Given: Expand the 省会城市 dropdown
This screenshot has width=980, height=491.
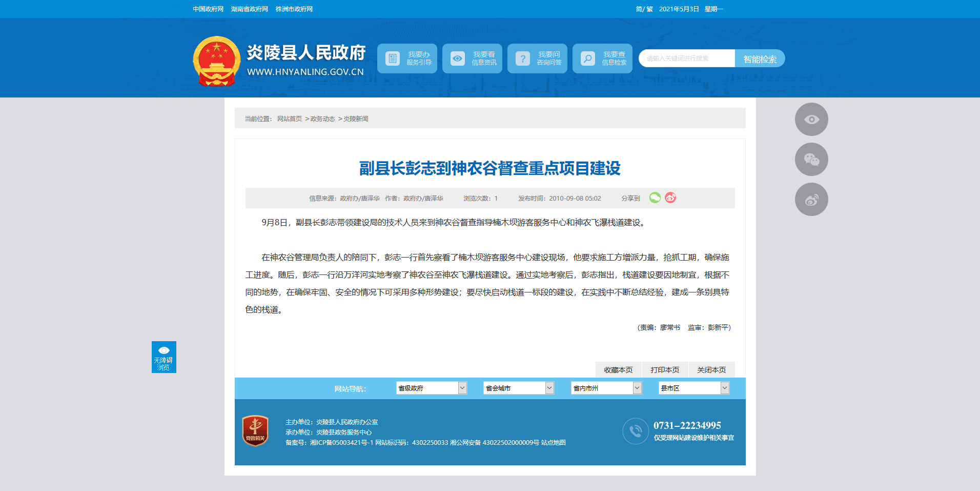Looking at the screenshot, I should (x=519, y=388).
